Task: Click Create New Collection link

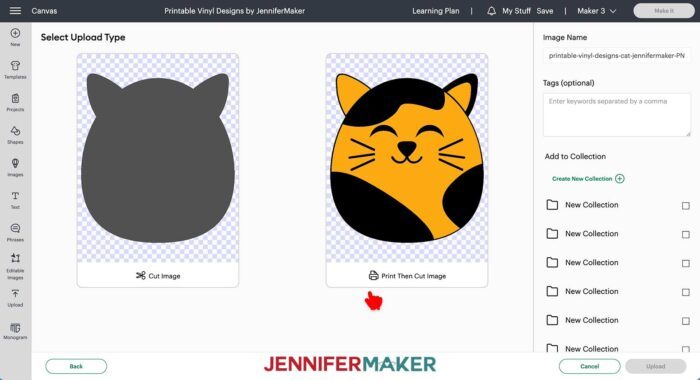Action: (x=582, y=179)
